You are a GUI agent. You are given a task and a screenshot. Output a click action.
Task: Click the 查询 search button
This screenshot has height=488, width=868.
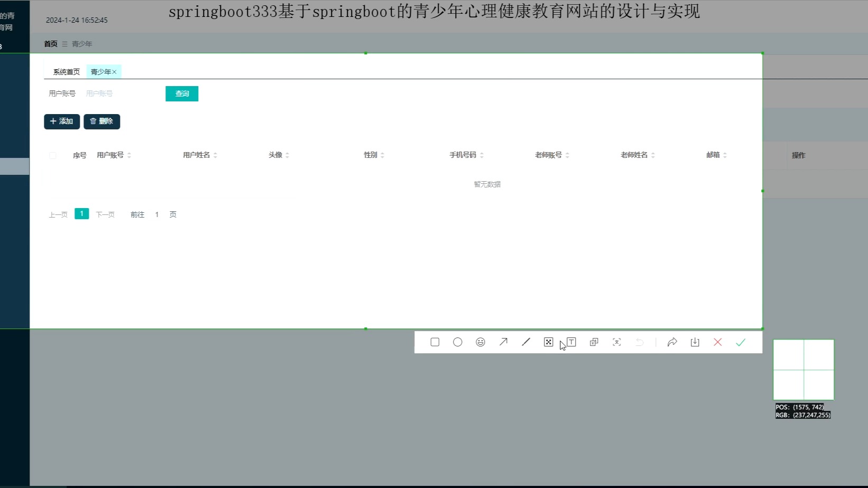pos(182,93)
